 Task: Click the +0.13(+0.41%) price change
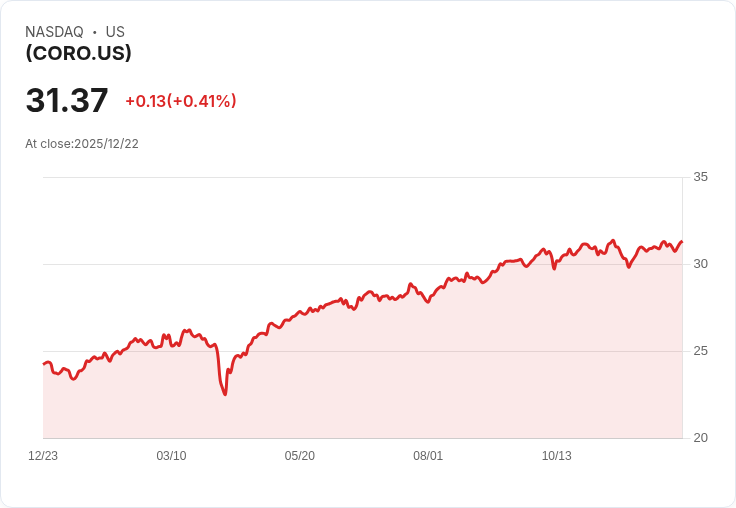point(181,101)
